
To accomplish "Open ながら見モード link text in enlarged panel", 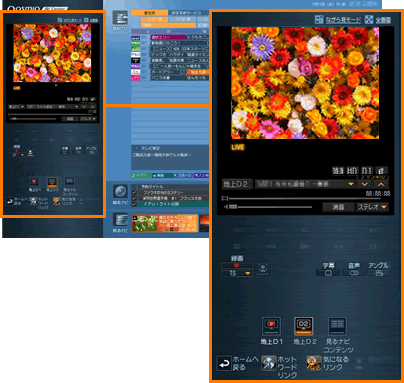I will coord(343,20).
